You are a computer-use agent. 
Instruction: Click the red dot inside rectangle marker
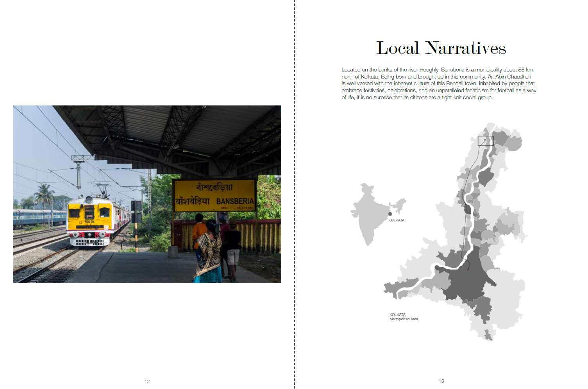click(x=485, y=140)
